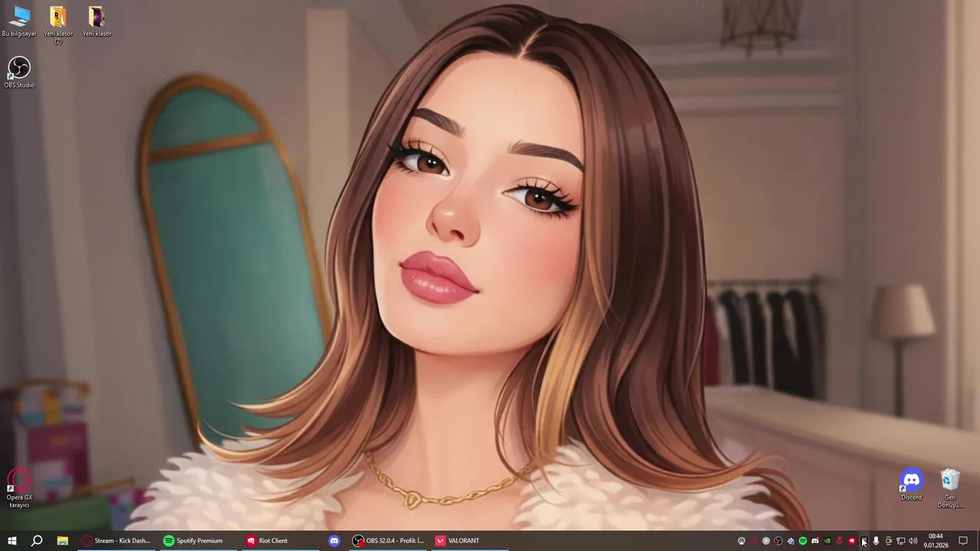Select the Yeni klasör (2) folder
Screen dimensions: 980x551
coord(58,24)
